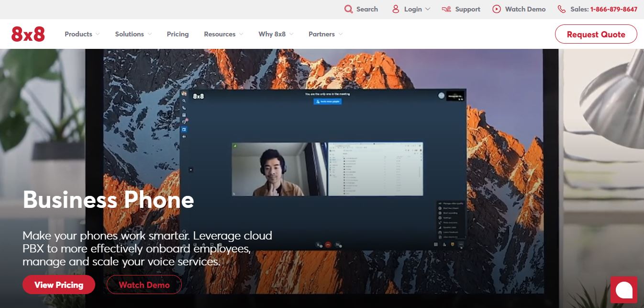644x308 pixels.
Task: Click the Support handshake icon
Action: pos(446,9)
